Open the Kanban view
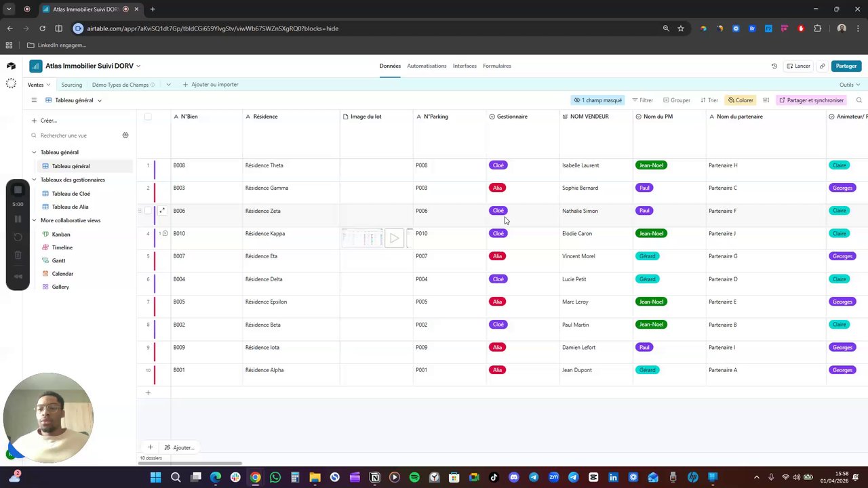This screenshot has width=868, height=488. [x=61, y=235]
